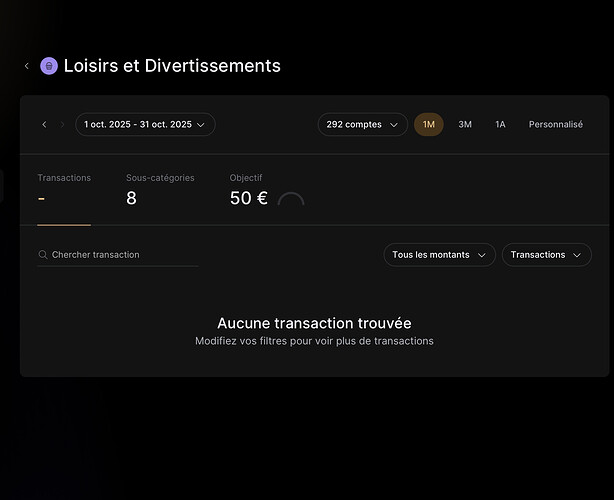Viewport: 614px width, 500px height.
Task: Select the Transactions summary tab
Action: pyautogui.click(x=64, y=190)
